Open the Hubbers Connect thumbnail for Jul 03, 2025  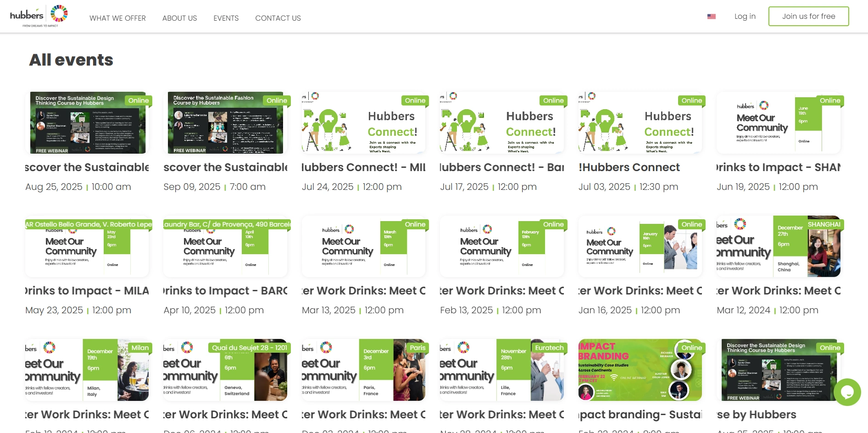click(640, 122)
